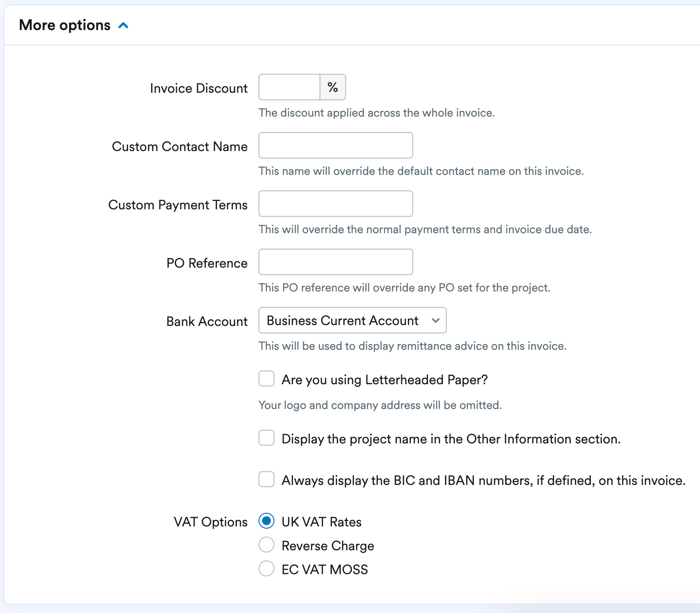
Task: Click the Bank Account label
Action: point(207,322)
